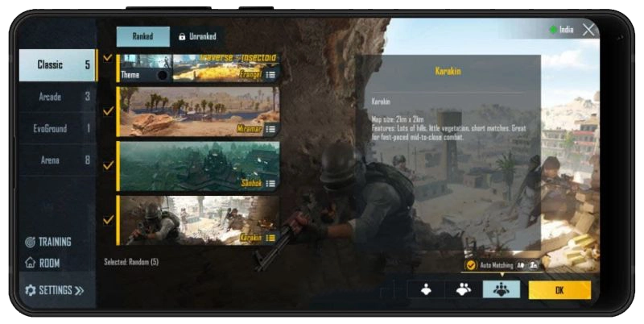Open Erangel map details list icon
644x324 pixels.
(x=270, y=75)
